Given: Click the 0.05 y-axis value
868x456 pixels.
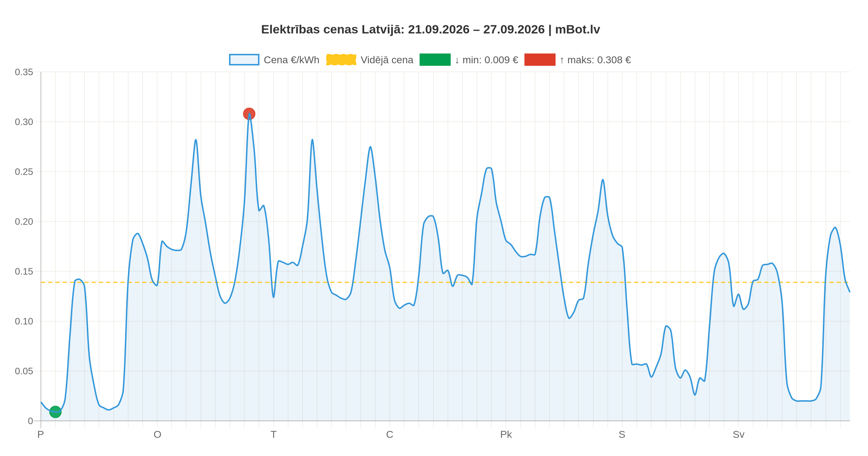Looking at the screenshot, I should click(x=24, y=371).
